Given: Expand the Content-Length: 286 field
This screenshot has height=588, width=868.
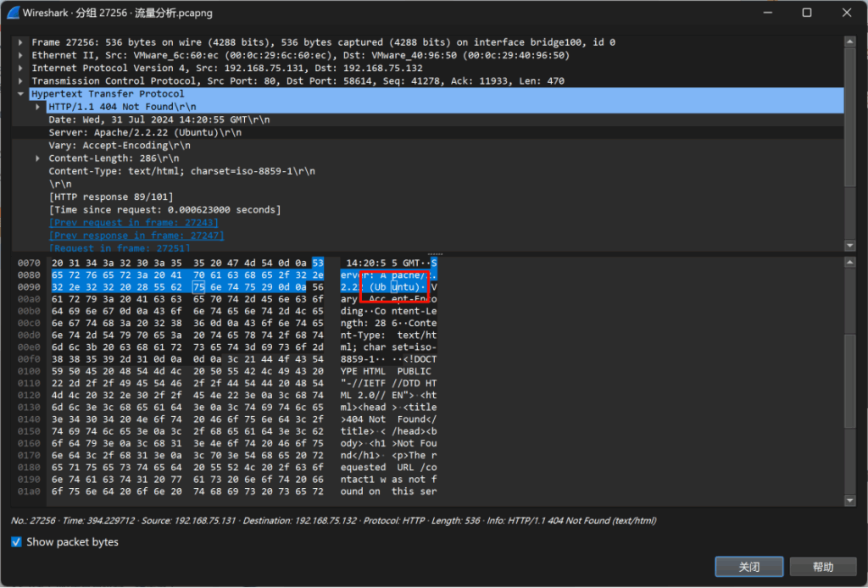Looking at the screenshot, I should pyautogui.click(x=39, y=158).
